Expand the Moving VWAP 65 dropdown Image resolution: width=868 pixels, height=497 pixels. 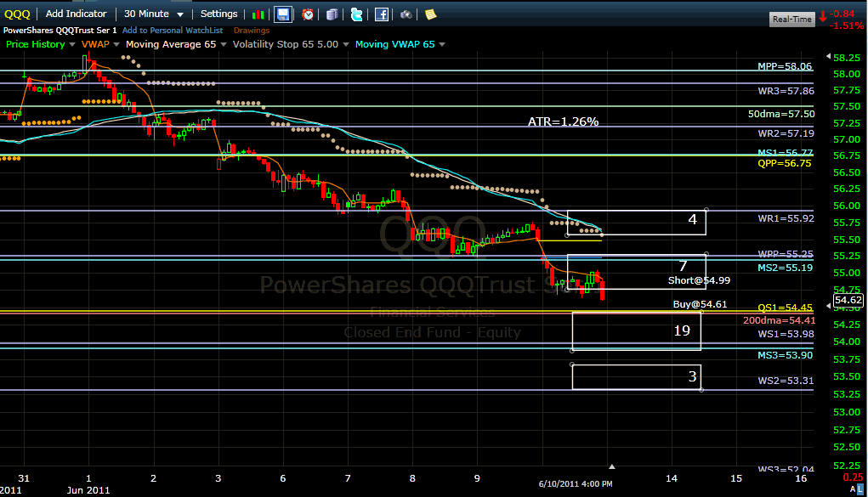442,45
